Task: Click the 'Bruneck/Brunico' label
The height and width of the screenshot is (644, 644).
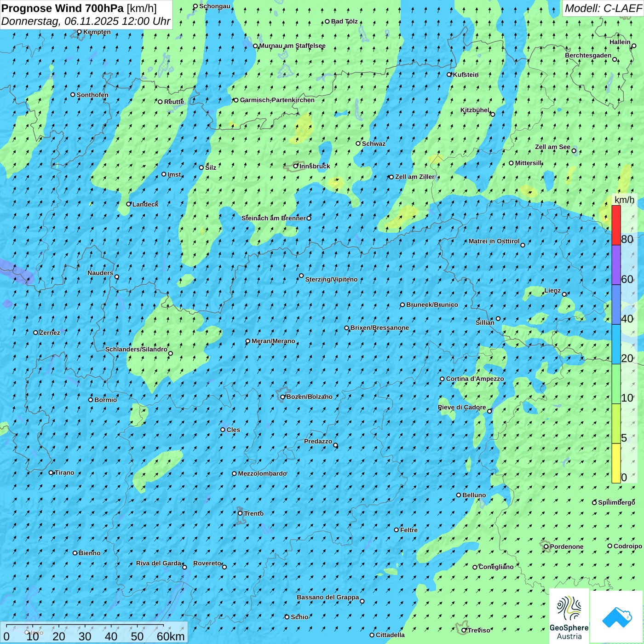Action: pos(432,305)
